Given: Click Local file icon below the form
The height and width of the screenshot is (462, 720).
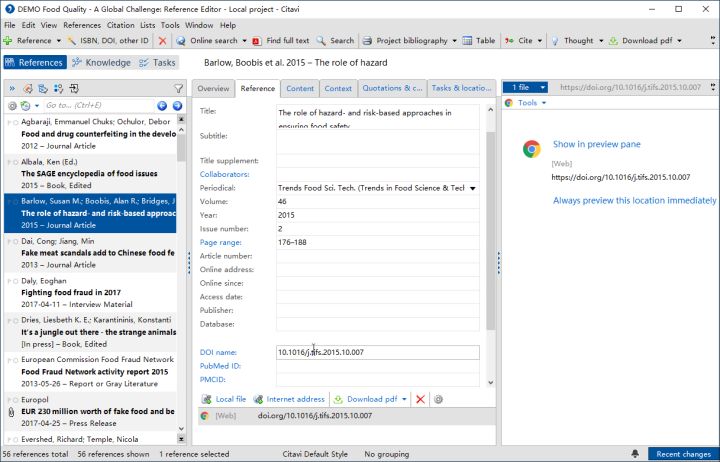Looking at the screenshot, I should click(207, 399).
